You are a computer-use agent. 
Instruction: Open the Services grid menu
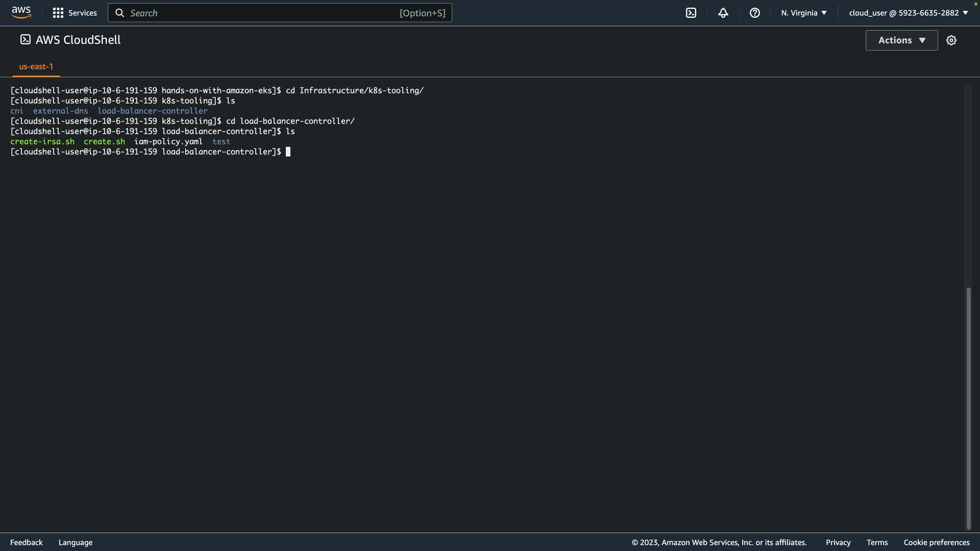point(58,13)
